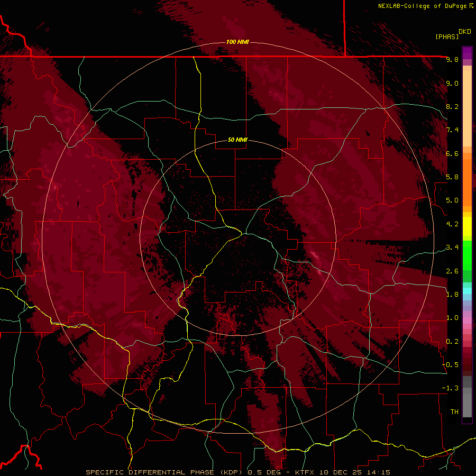Click the [PHAS] units label

pyautogui.click(x=447, y=36)
